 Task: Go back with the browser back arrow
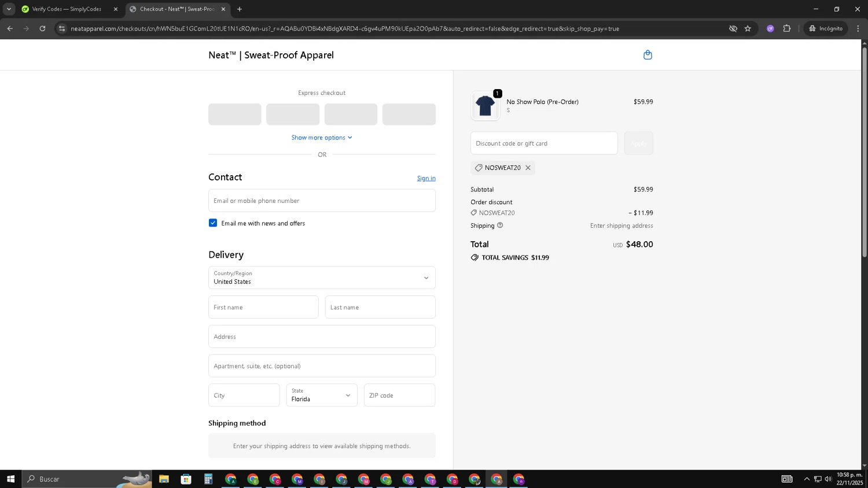pos(10,28)
